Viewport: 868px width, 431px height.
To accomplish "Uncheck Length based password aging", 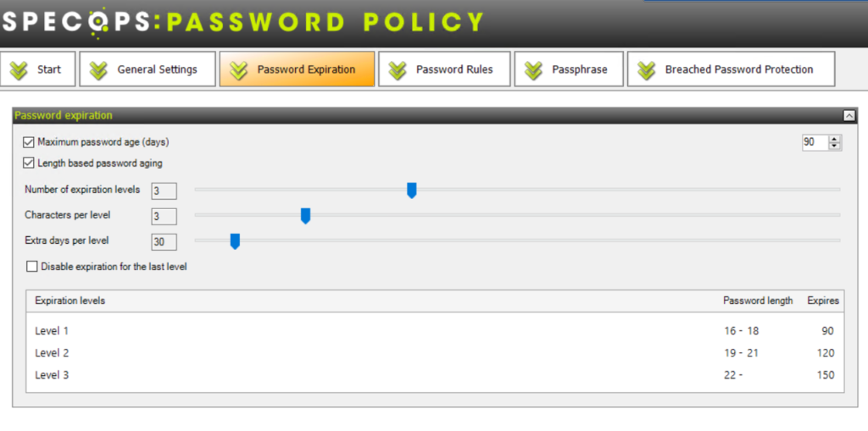I will [x=28, y=163].
